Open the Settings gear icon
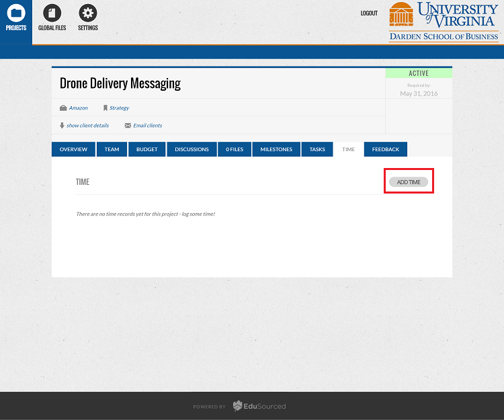Image resolution: width=504 pixels, height=420 pixels. (x=87, y=13)
